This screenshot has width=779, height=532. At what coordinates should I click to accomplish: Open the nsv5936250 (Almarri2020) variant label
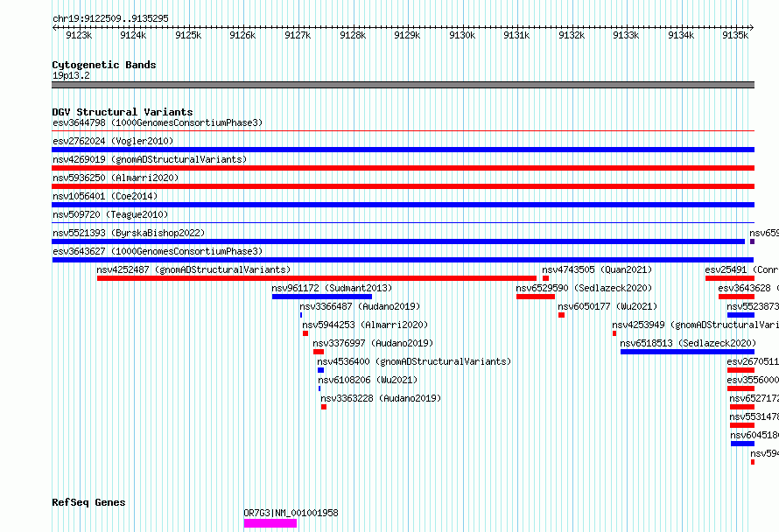[116, 178]
